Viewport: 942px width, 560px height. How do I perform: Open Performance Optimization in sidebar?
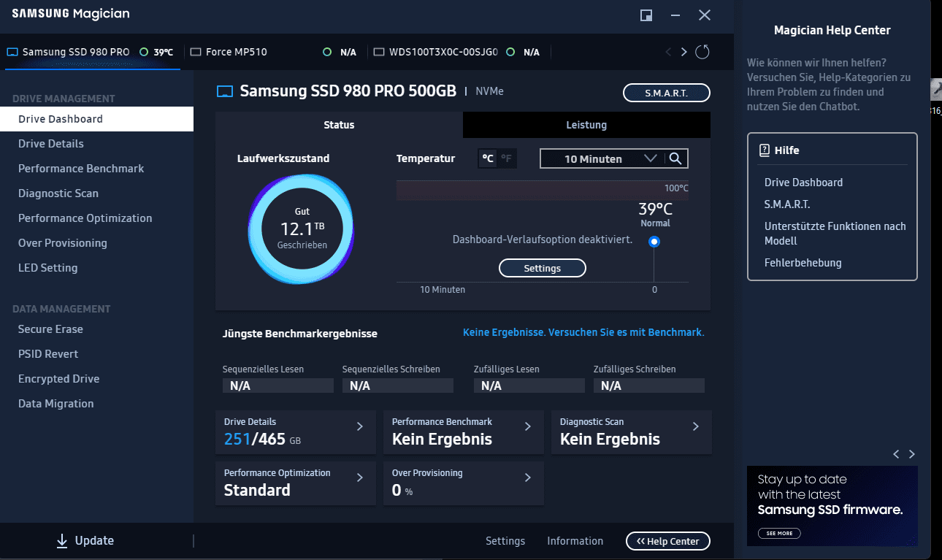coord(96,218)
